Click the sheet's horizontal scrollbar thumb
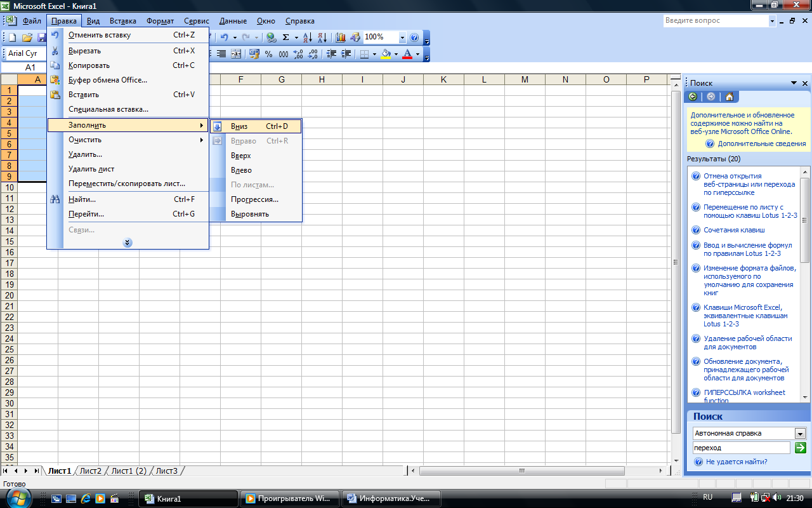Image resolution: width=812 pixels, height=508 pixels. (x=522, y=471)
